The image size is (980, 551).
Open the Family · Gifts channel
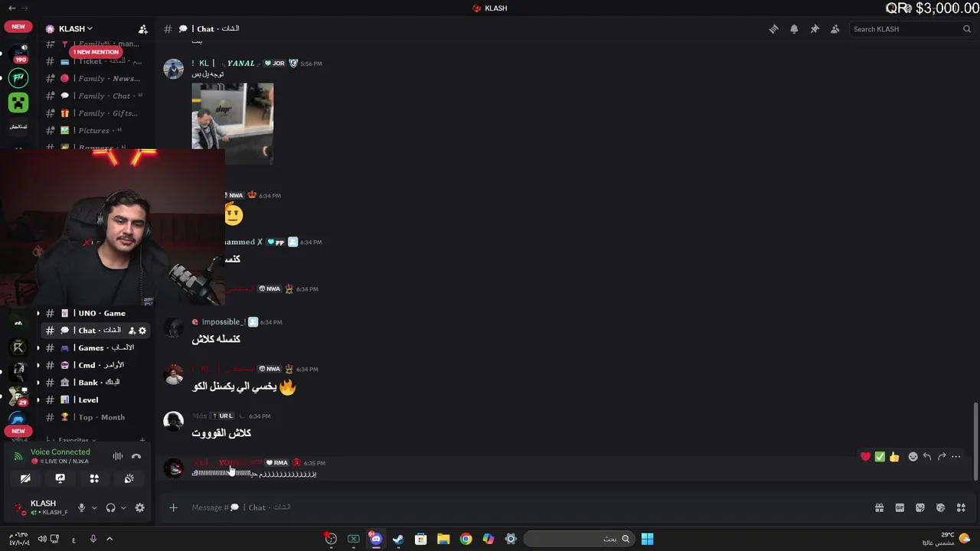coord(95,113)
